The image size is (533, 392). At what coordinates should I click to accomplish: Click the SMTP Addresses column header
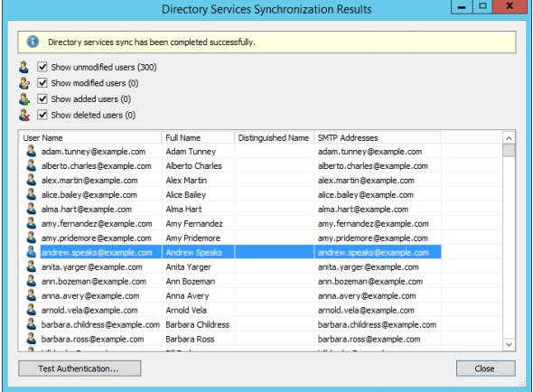click(x=378, y=137)
